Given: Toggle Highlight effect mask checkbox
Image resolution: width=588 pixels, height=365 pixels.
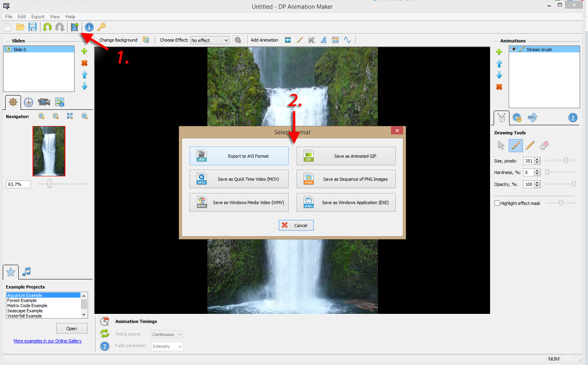Looking at the screenshot, I should pyautogui.click(x=497, y=203).
